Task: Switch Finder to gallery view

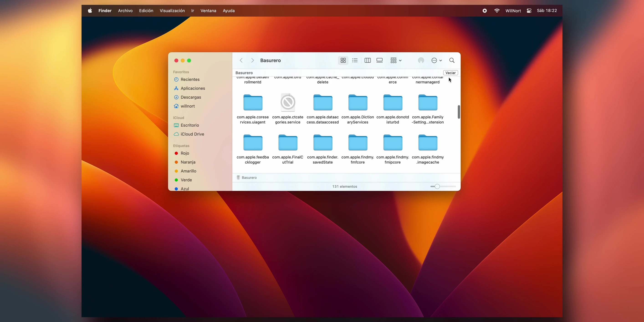Action: pos(379,60)
